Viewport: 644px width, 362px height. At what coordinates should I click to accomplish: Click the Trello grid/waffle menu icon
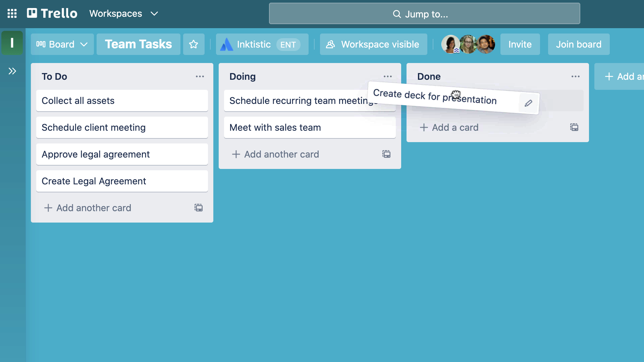(12, 13)
